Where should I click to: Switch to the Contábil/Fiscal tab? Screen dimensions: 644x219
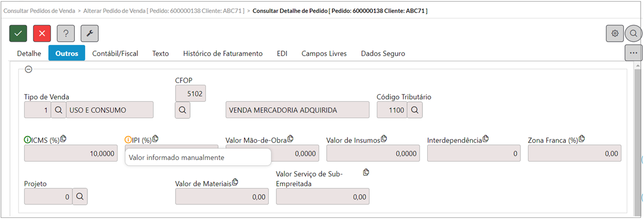[x=115, y=54]
